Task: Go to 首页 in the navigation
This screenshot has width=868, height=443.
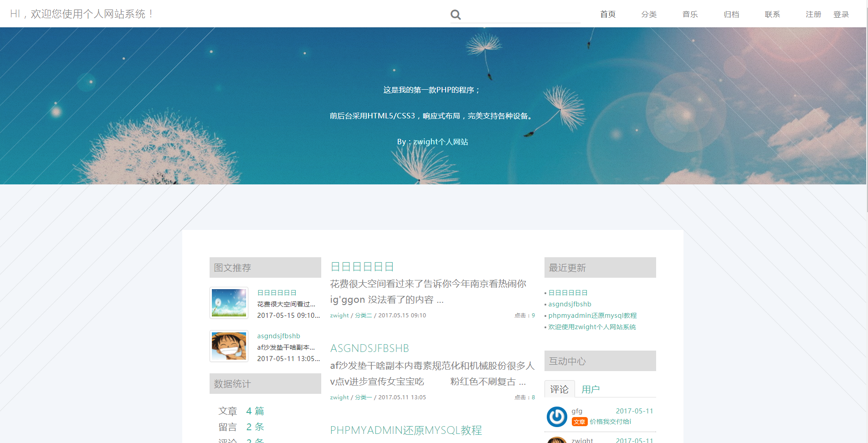Action: point(607,15)
